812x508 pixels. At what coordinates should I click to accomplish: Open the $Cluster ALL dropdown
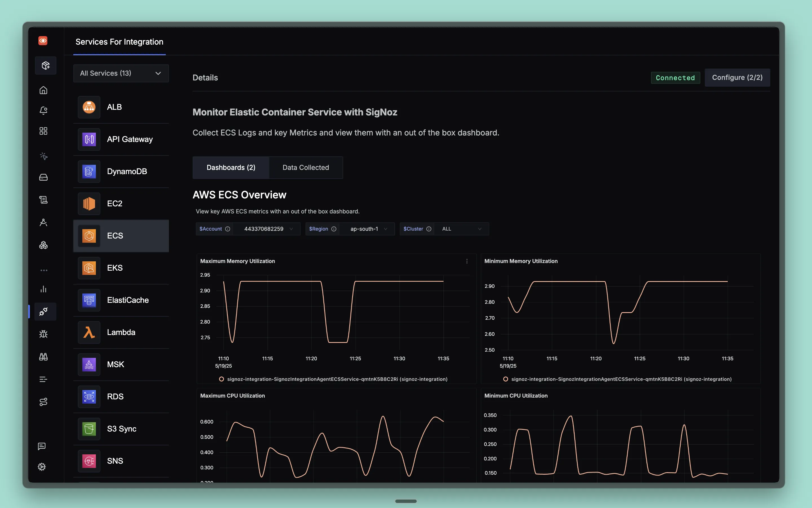coord(461,229)
